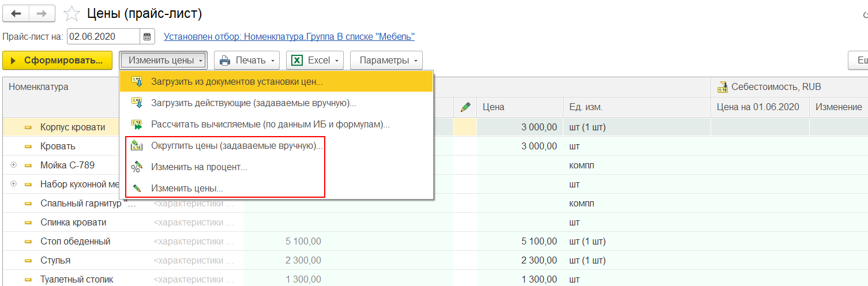The width and height of the screenshot is (868, 286).
Task: Open the Номенклатура group filter link
Action: click(x=289, y=37)
